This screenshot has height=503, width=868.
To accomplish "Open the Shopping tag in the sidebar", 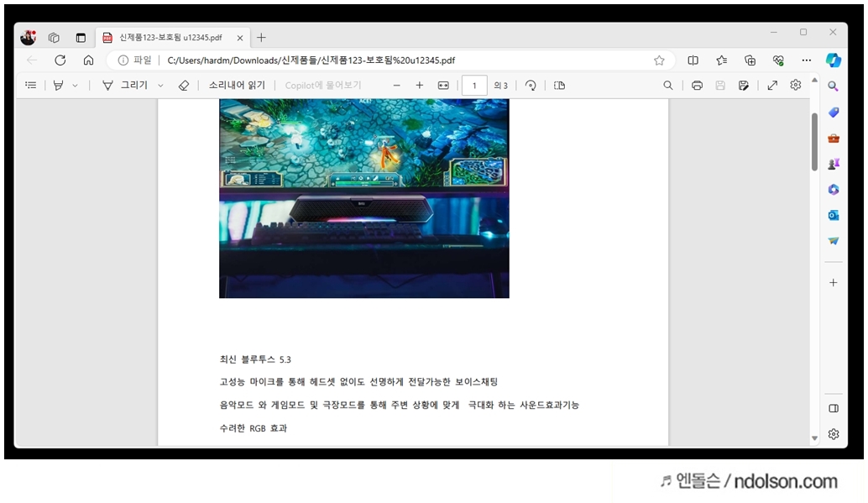I will pyautogui.click(x=833, y=113).
